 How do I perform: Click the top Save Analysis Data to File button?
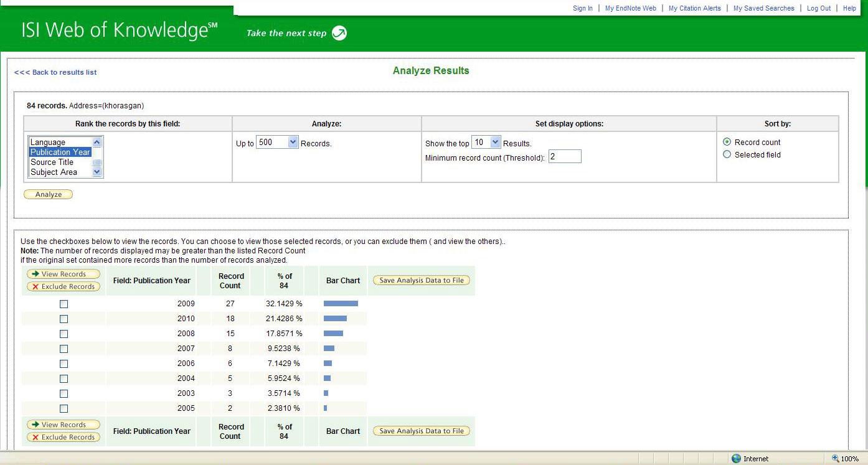click(x=422, y=280)
